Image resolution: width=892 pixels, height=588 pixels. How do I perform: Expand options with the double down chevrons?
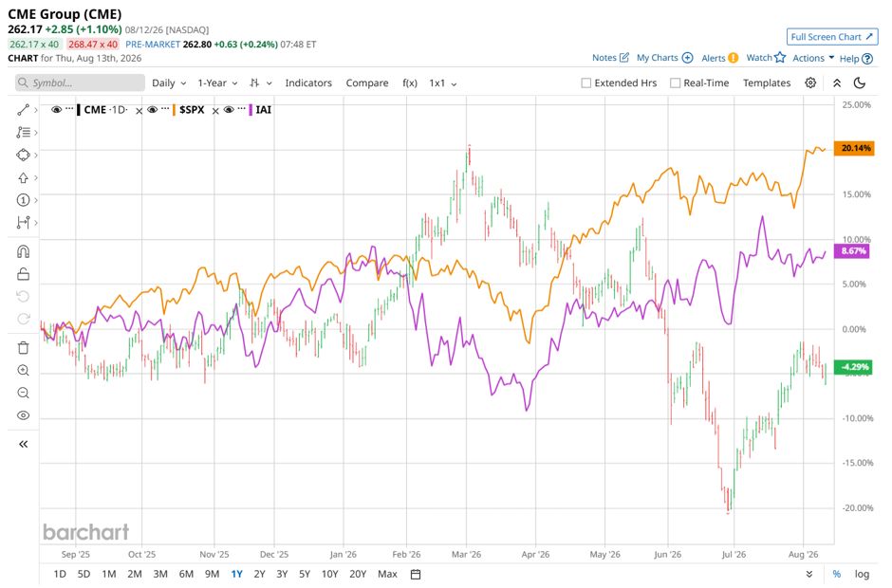click(x=809, y=575)
